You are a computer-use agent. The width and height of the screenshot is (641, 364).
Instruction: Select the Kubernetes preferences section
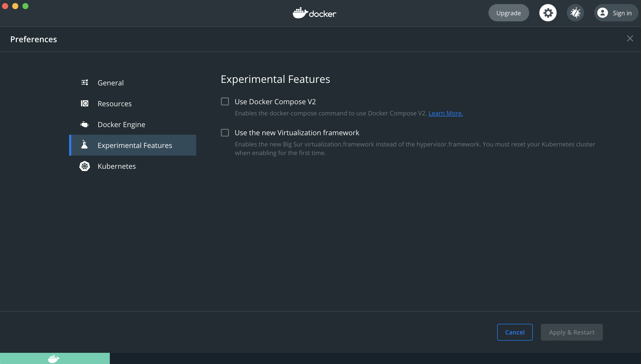pos(117,166)
